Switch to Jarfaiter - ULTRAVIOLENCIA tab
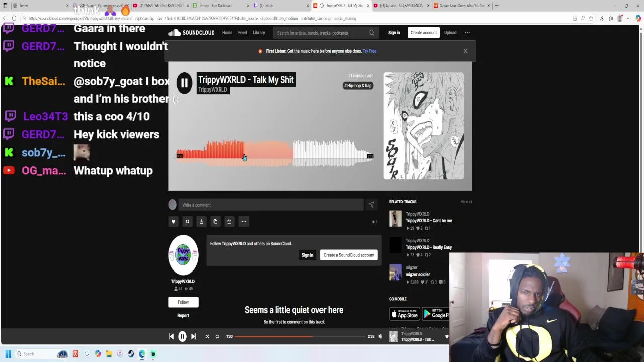Image resolution: width=644 pixels, height=362 pixels. point(401,5)
